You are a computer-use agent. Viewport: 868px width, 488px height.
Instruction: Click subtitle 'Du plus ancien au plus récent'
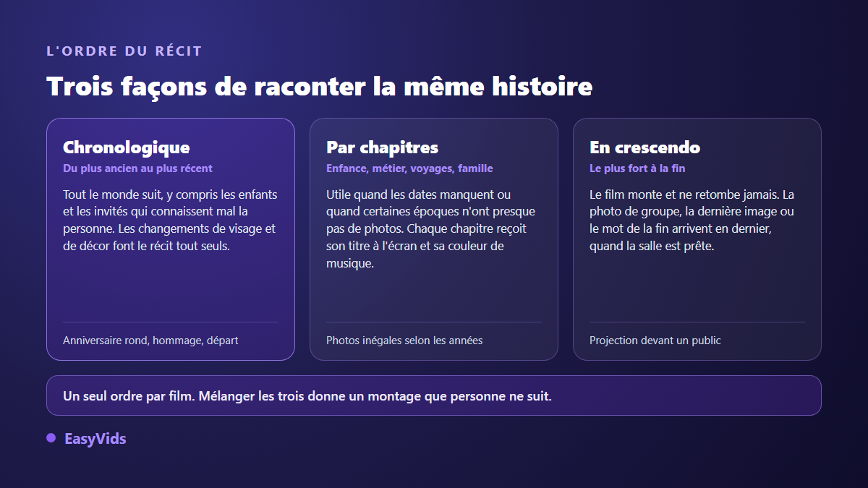[138, 168]
